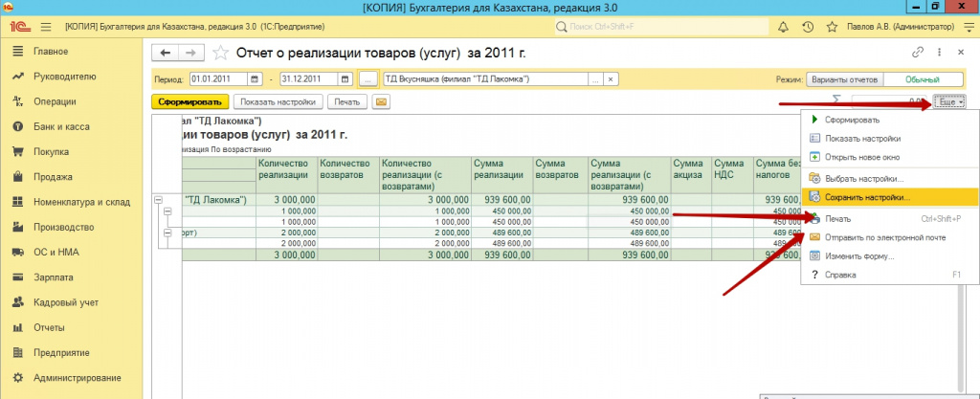Open Кадровый учет section
This screenshot has height=399, width=980.
point(71,303)
